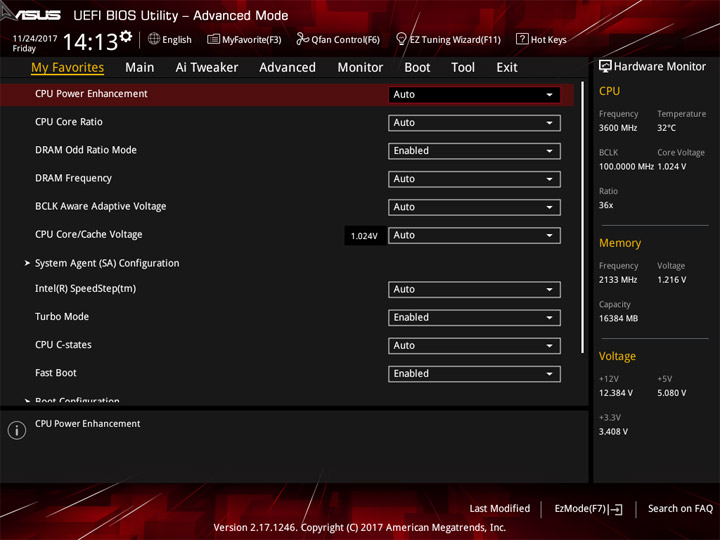
Task: Open the My Favorites tab
Action: (68, 68)
